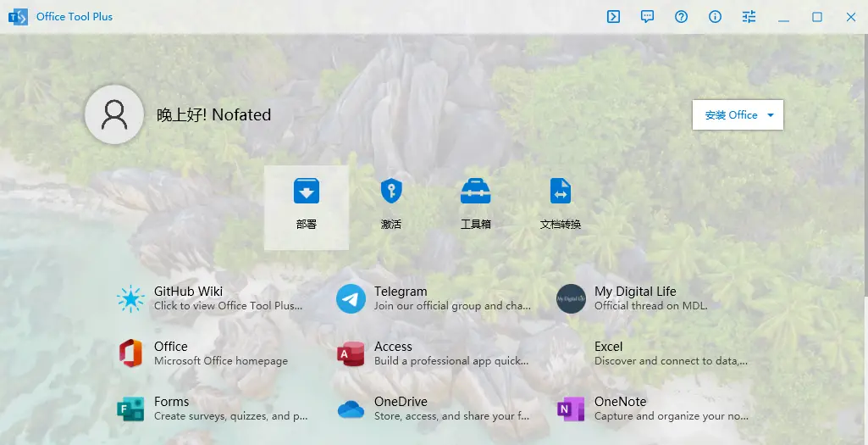
Task: Open the settings sliders icon
Action: coord(749,17)
